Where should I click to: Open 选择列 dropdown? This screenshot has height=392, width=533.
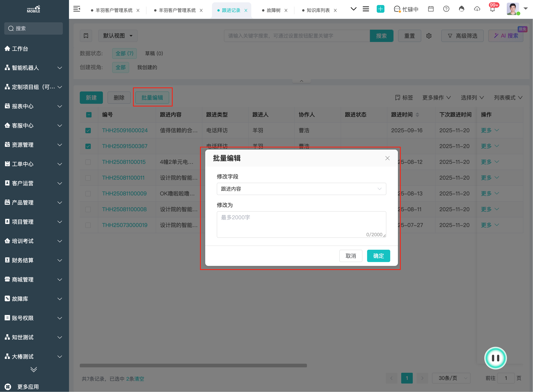tap(472, 98)
